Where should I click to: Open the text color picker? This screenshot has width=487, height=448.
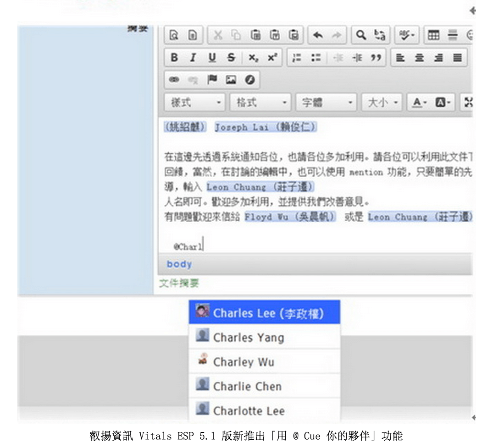(x=419, y=102)
